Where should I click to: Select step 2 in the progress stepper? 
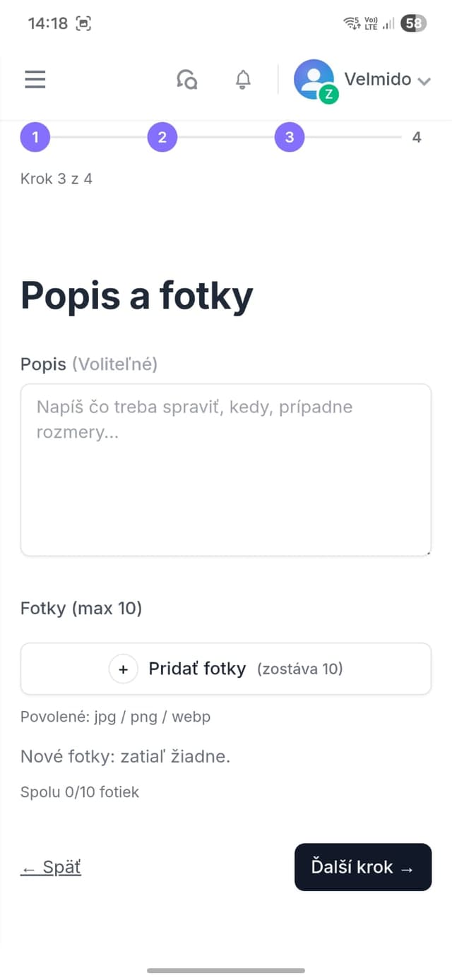pos(162,137)
